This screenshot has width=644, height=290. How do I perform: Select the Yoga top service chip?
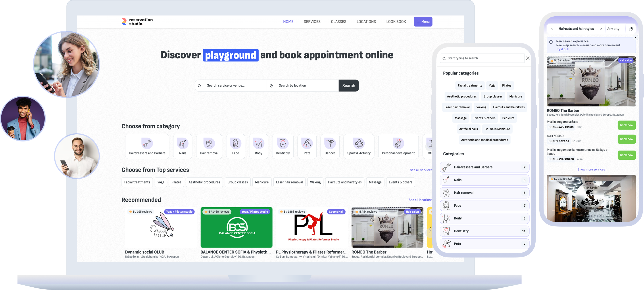click(160, 182)
